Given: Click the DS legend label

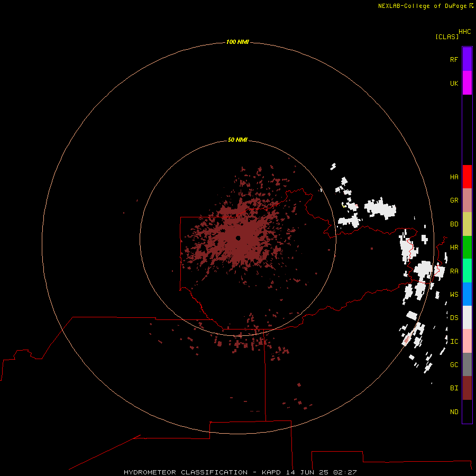Looking at the screenshot, I should pos(454,317).
